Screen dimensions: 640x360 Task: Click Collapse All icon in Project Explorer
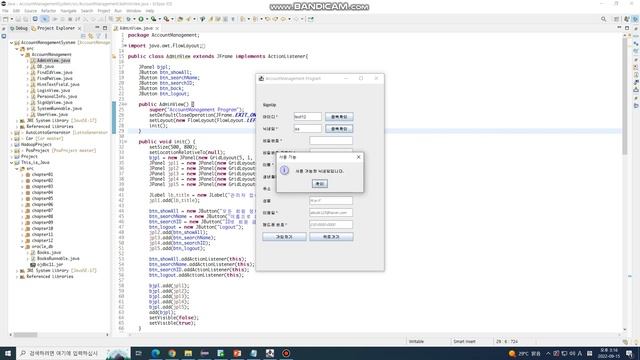click(83, 36)
